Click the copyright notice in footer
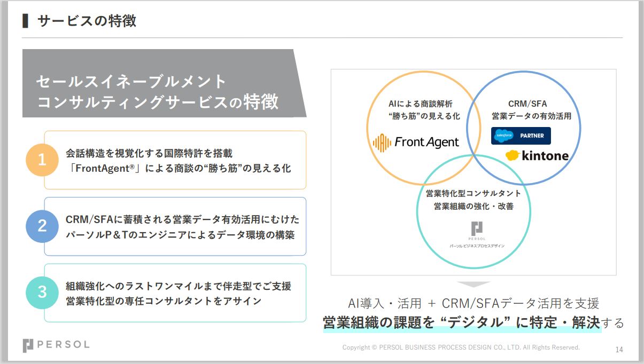644x364 pixels. pos(461,347)
